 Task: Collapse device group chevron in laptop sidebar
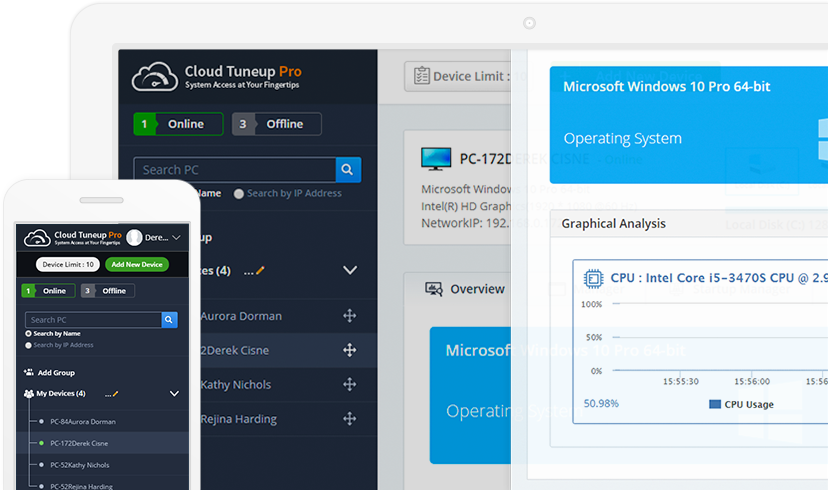point(350,270)
